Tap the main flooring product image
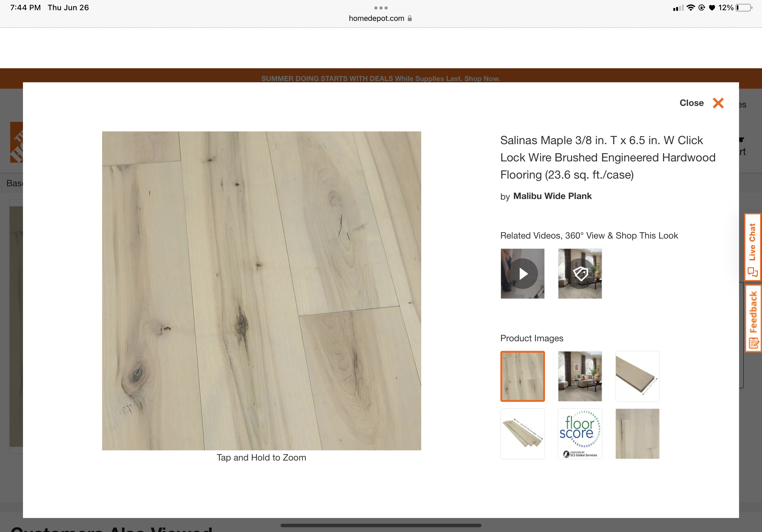The height and width of the screenshot is (532, 762). tap(261, 291)
